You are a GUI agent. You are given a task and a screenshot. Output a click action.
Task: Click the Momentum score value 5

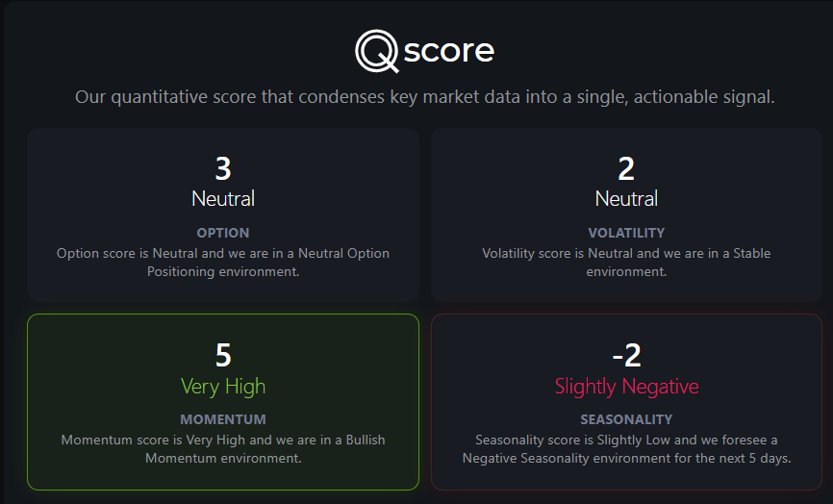click(x=223, y=355)
